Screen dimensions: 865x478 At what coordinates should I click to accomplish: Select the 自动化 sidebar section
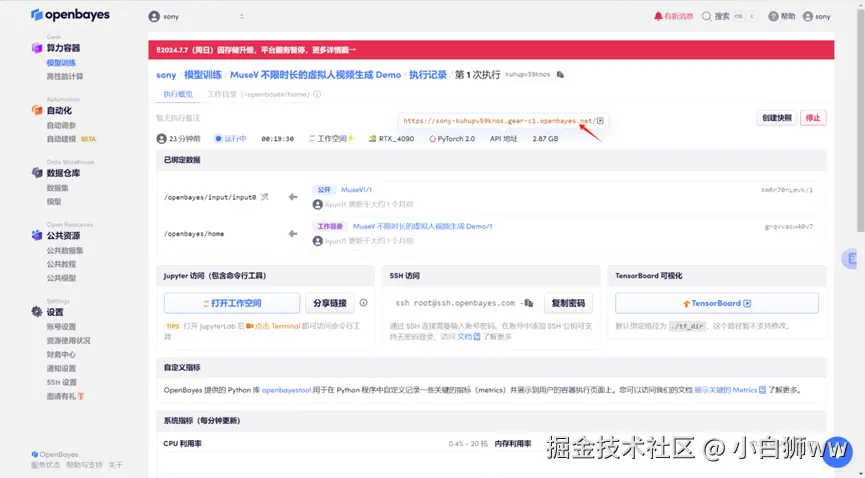click(x=52, y=110)
